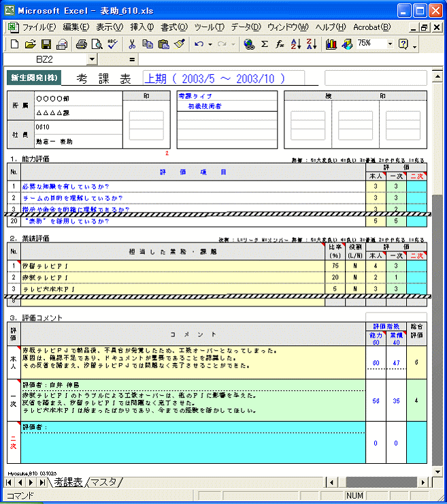The width and height of the screenshot is (447, 504).
Task: Click Sort Descending Z-A icon
Action: [312, 44]
